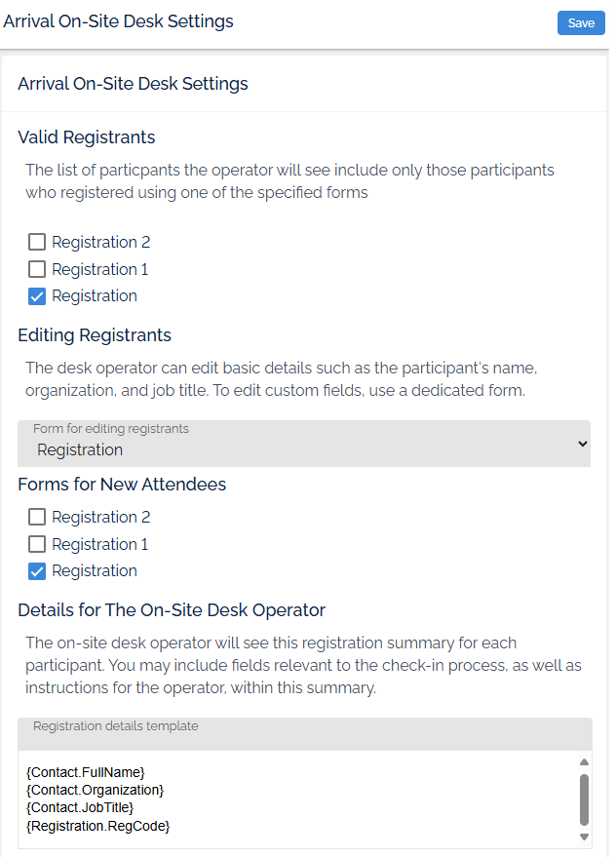Click the dropdown chevron arrow beside Registration
The image size is (616, 857).
(583, 444)
